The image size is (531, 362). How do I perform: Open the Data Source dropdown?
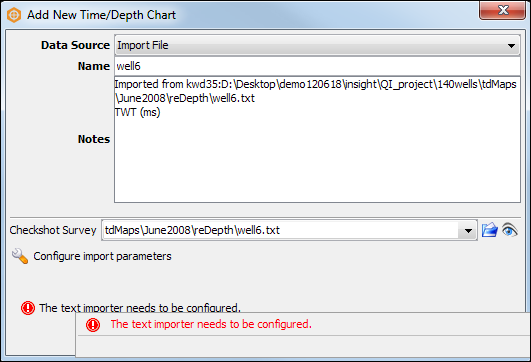317,45
